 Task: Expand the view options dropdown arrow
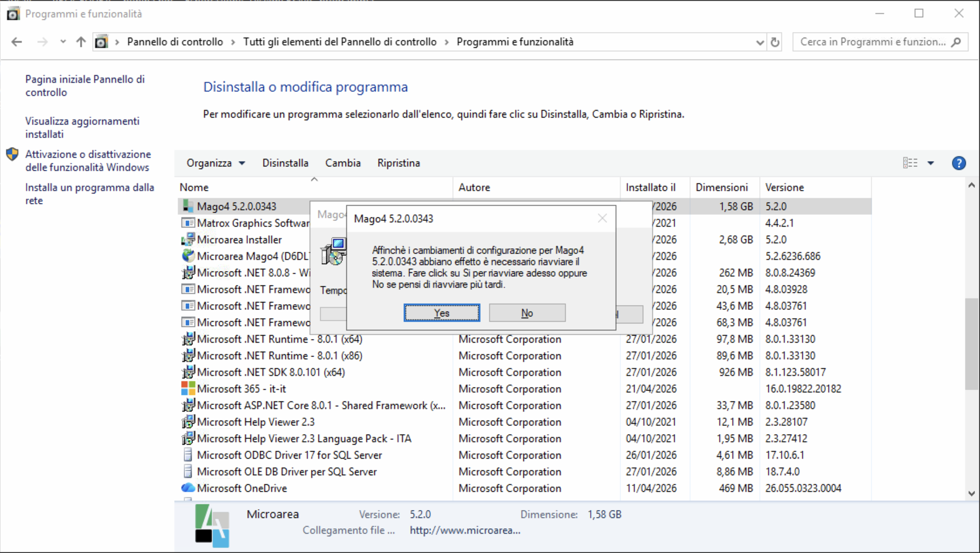[x=931, y=163]
